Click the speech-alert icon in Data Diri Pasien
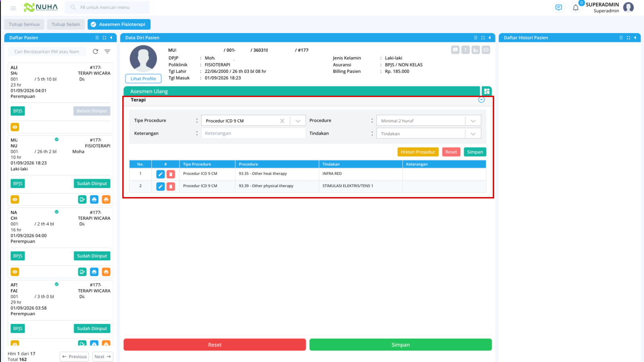644x362 pixels. coord(455,50)
